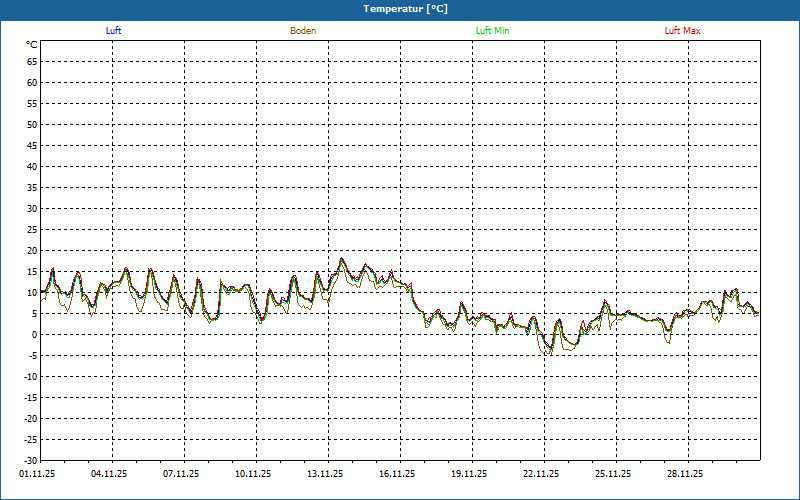The image size is (800, 500).
Task: Select the Luft Min legend label
Action: (x=492, y=31)
